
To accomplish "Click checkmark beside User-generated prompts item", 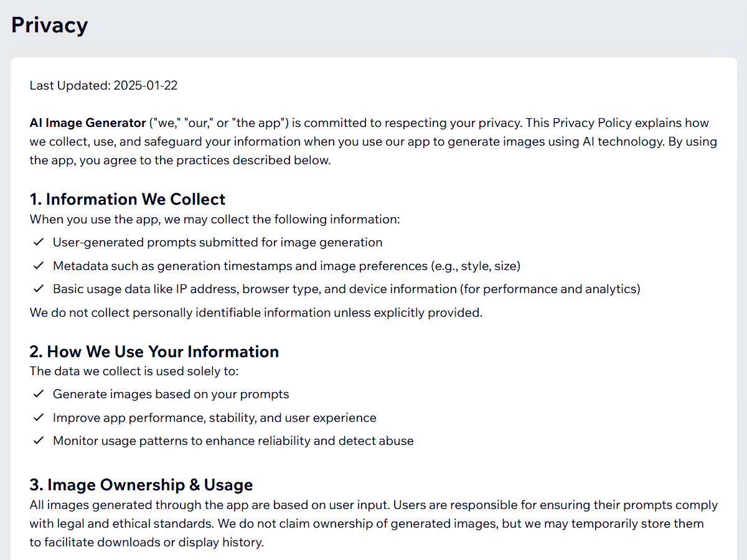I will [x=39, y=242].
